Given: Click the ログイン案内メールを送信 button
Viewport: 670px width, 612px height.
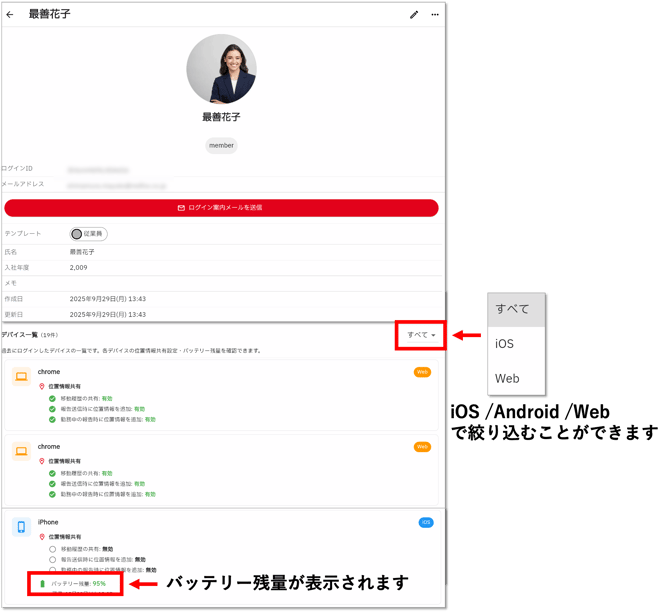Looking at the screenshot, I should [x=221, y=208].
